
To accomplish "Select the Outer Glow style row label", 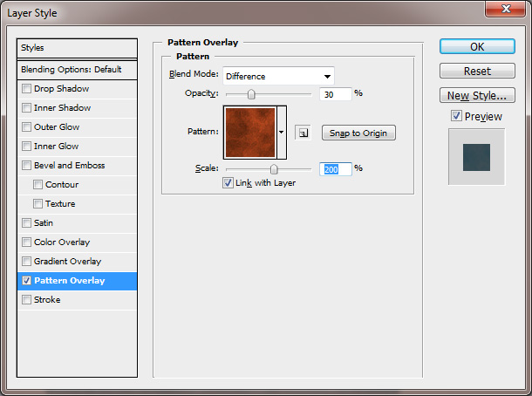I will (57, 126).
